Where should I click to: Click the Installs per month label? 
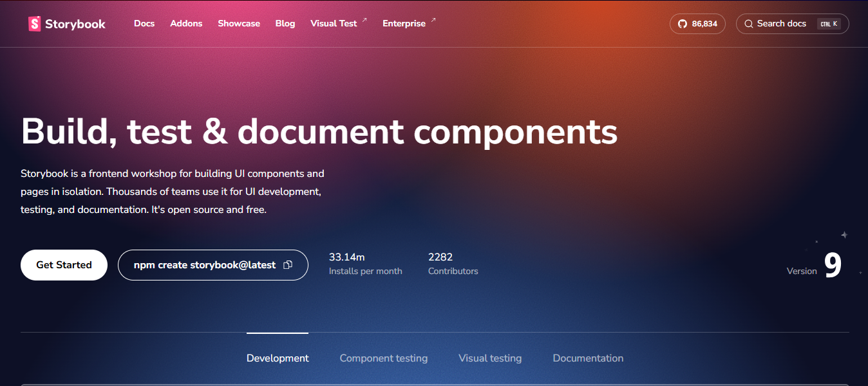click(x=366, y=271)
